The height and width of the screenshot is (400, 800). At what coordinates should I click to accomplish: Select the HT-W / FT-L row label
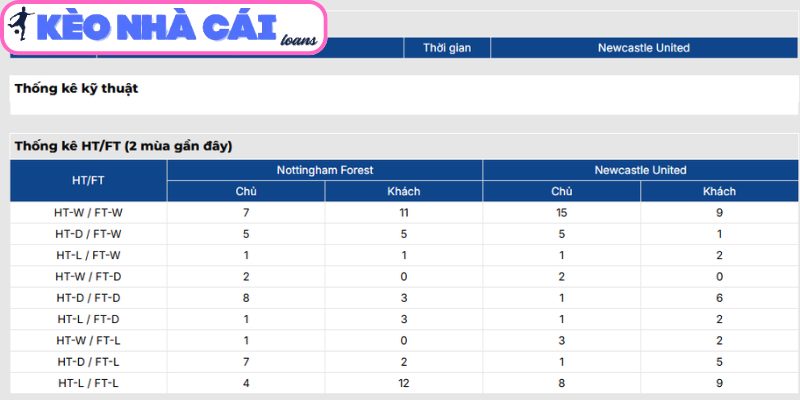(88, 340)
